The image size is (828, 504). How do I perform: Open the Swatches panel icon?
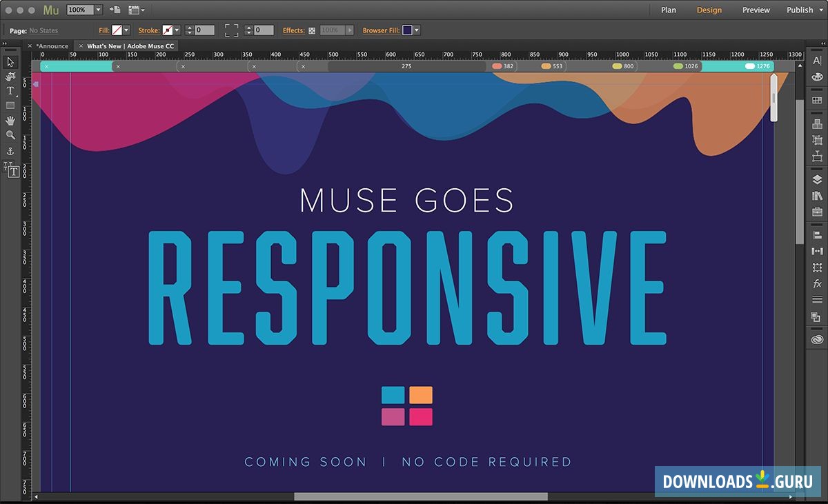(x=817, y=77)
